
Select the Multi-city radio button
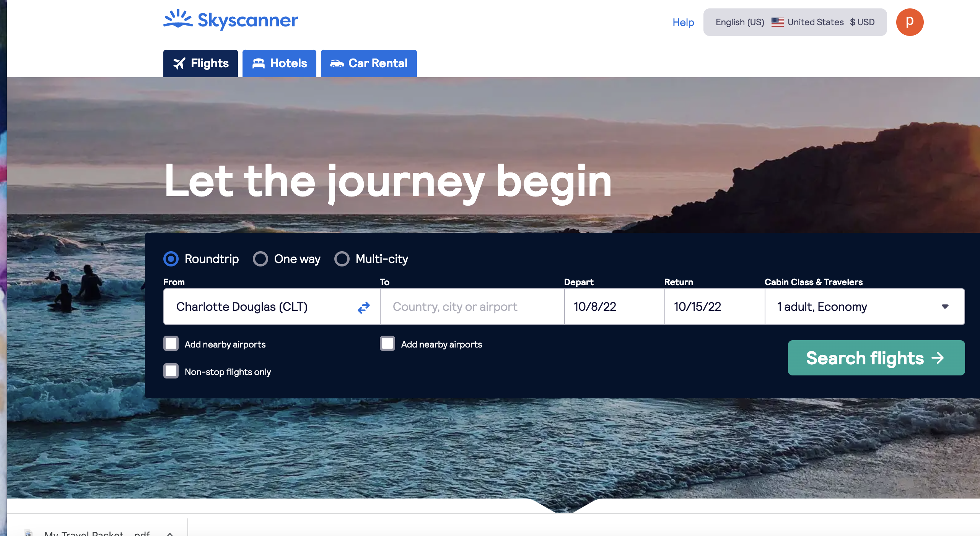pyautogui.click(x=342, y=259)
